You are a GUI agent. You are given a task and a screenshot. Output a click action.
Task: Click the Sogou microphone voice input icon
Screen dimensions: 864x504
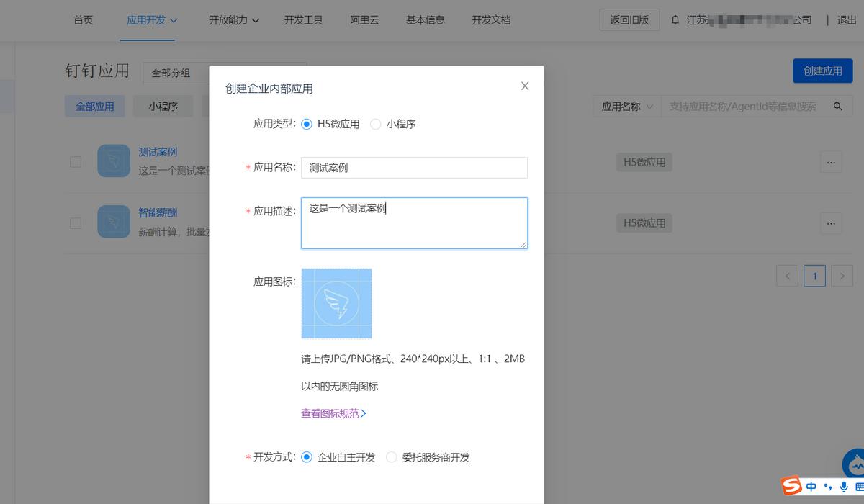point(844,487)
